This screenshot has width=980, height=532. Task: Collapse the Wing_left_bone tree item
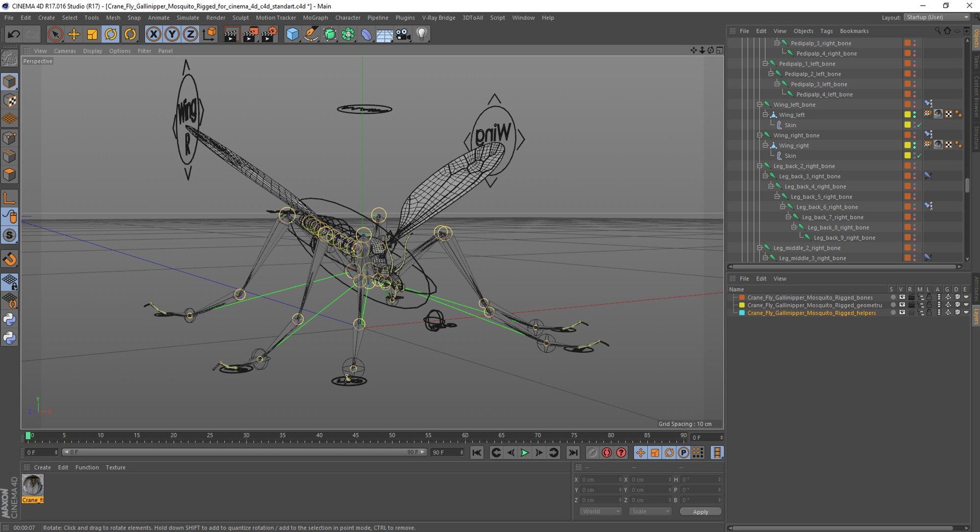[x=759, y=105]
